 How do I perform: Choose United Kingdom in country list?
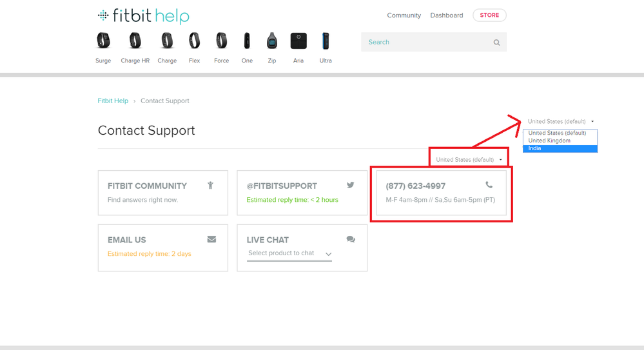[560, 141]
